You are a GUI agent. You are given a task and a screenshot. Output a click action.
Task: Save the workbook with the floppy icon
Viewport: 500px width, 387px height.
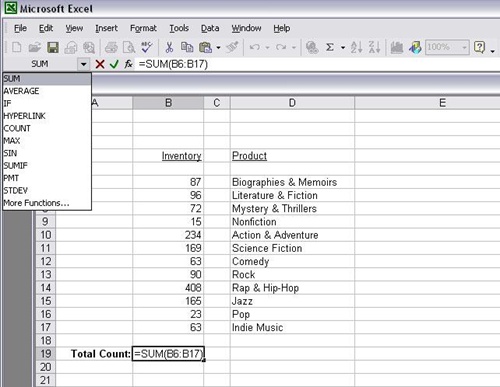click(x=53, y=47)
